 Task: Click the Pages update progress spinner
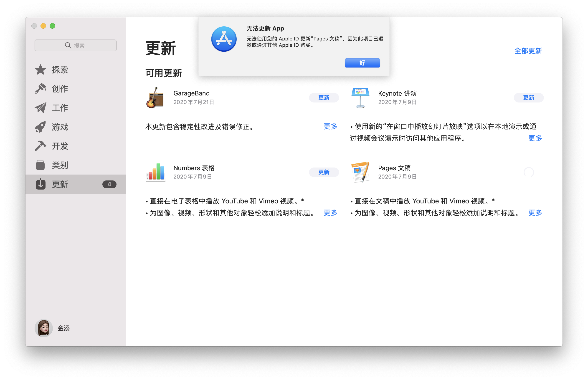528,172
